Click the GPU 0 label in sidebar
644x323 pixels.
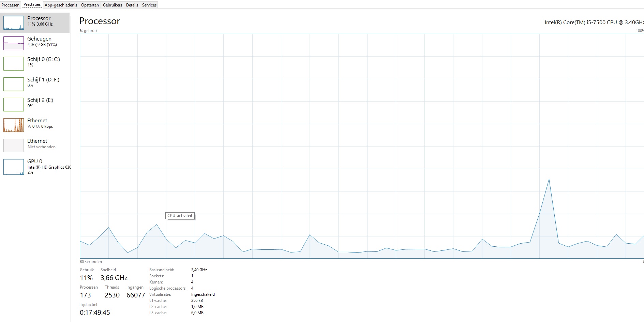[35, 161]
